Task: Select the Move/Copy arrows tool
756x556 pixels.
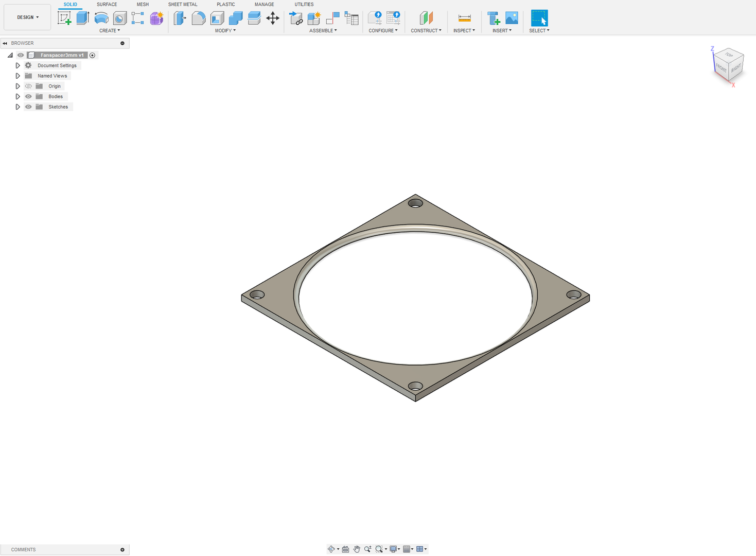Action: click(273, 18)
